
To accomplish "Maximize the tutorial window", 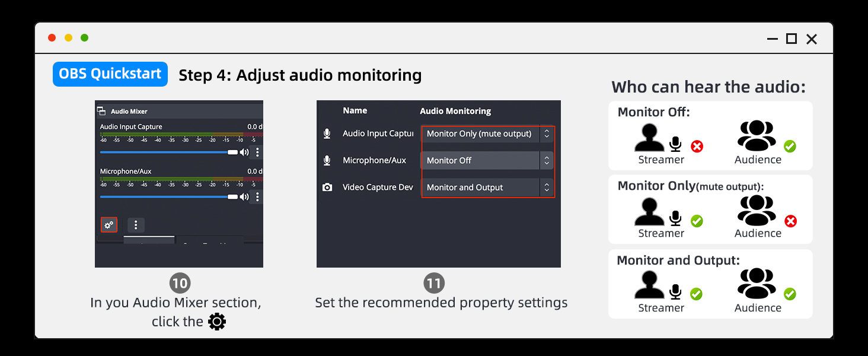I will tap(791, 39).
